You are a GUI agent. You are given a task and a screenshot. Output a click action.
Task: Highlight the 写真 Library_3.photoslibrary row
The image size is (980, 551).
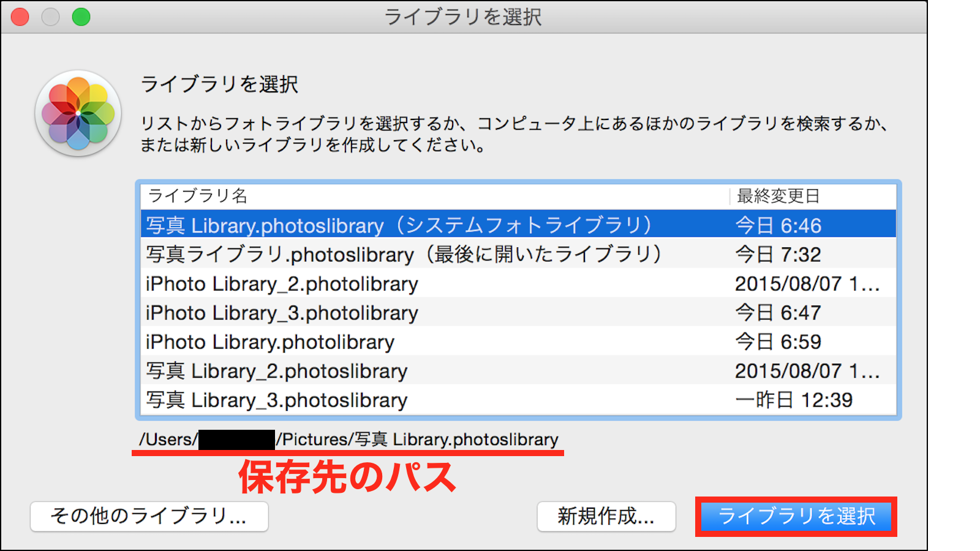pos(518,399)
